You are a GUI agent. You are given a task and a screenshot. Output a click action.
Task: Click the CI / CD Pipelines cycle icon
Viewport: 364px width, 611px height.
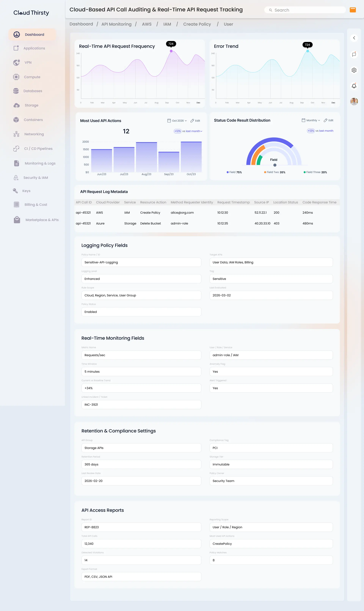pos(16,149)
